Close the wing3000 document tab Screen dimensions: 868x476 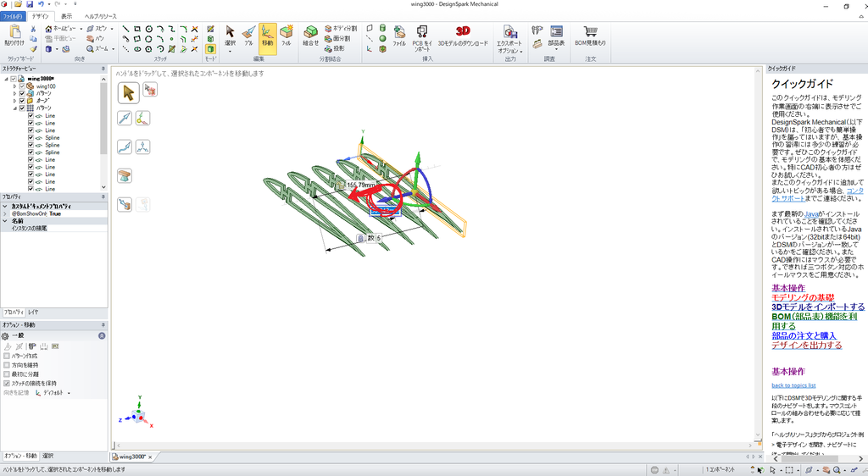(150, 457)
